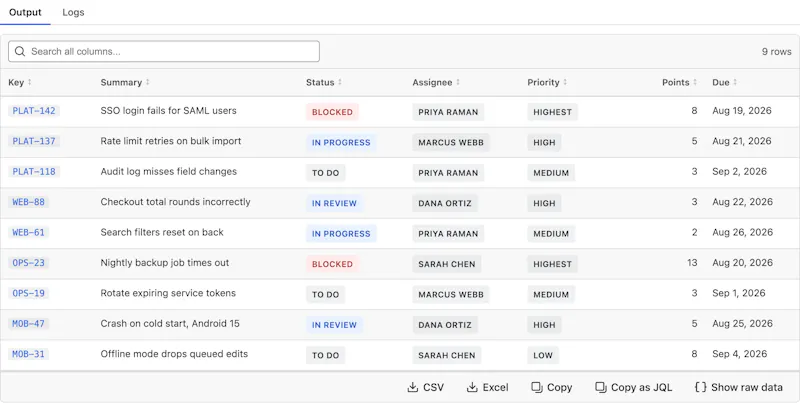Click due date Sep 4, 2026
This screenshot has width=800, height=403.
coord(740,354)
